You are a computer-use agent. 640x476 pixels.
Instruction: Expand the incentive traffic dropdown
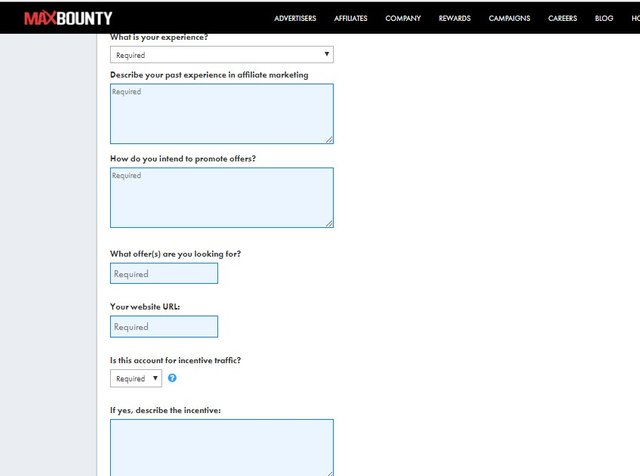tap(136, 378)
